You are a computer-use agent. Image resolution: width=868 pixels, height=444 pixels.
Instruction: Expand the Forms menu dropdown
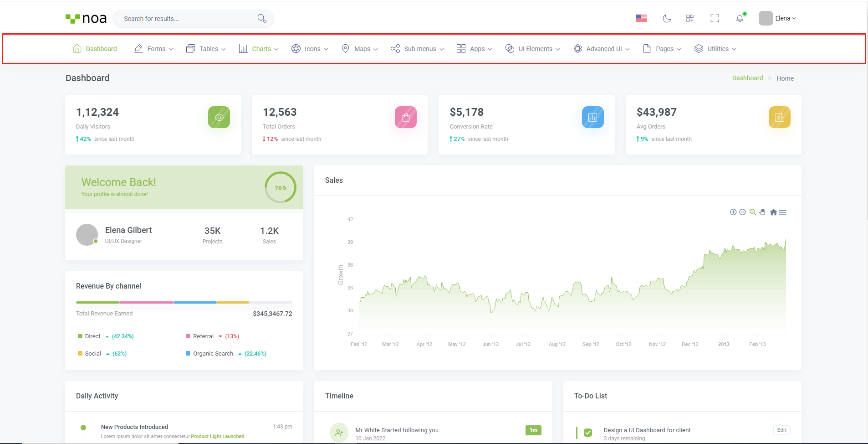pyautogui.click(x=154, y=49)
